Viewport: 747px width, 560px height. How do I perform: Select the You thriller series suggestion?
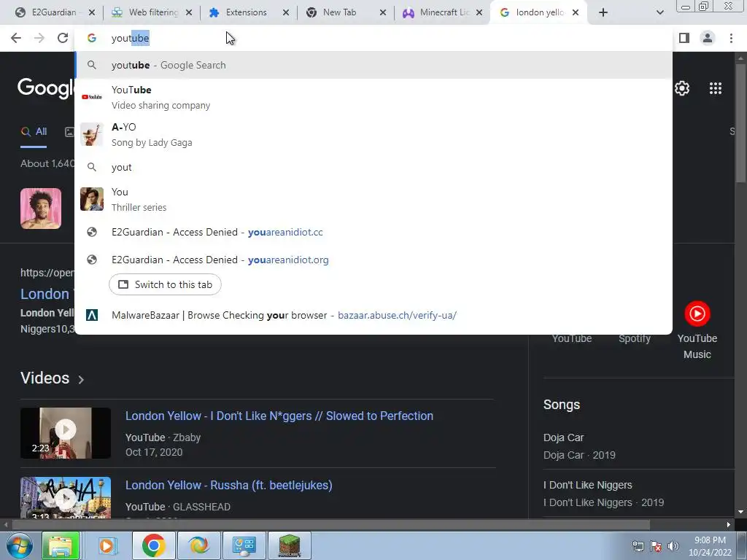click(x=374, y=199)
